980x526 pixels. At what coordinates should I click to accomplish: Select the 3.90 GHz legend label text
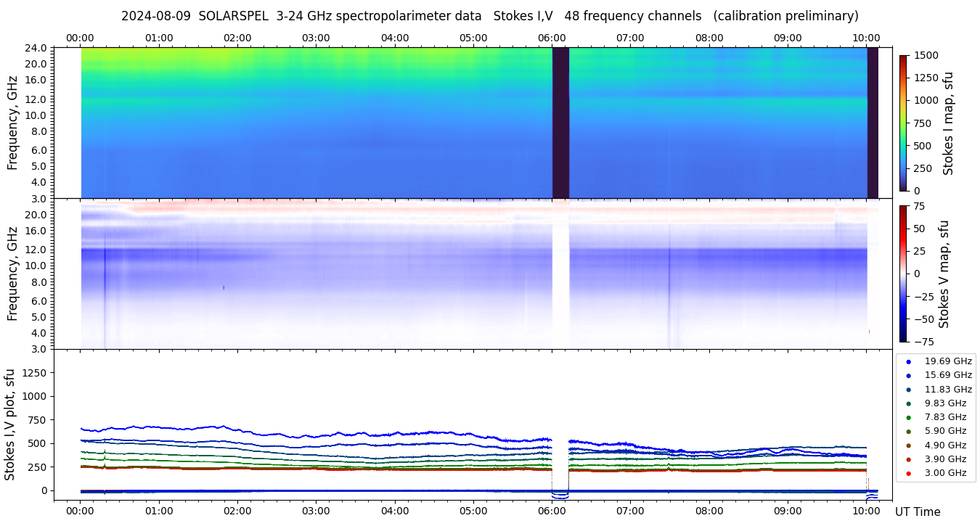point(945,459)
